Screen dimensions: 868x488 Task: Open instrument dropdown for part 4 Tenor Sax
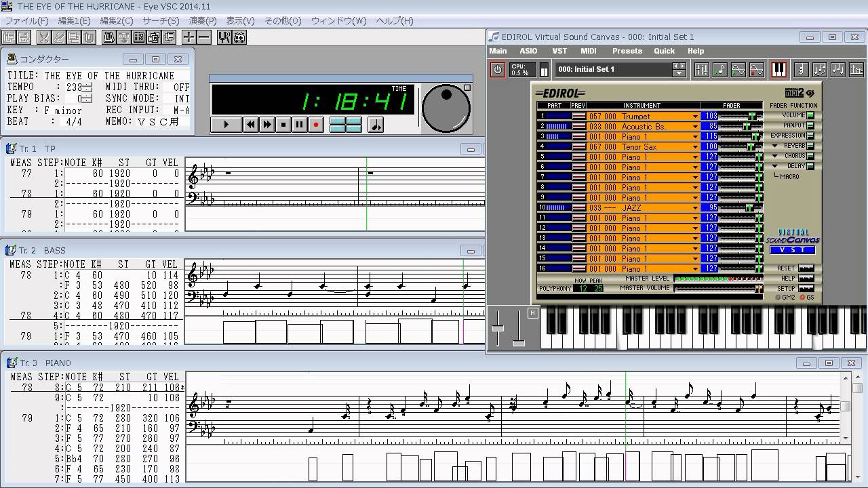click(x=695, y=146)
